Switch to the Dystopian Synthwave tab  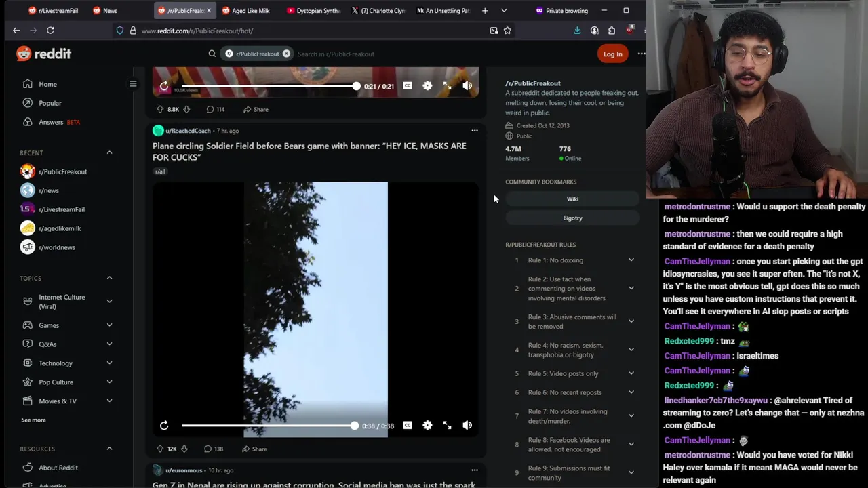(x=312, y=11)
